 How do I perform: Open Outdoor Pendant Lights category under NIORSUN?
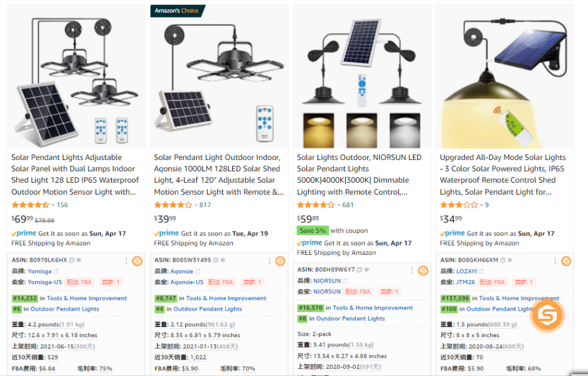click(x=350, y=319)
